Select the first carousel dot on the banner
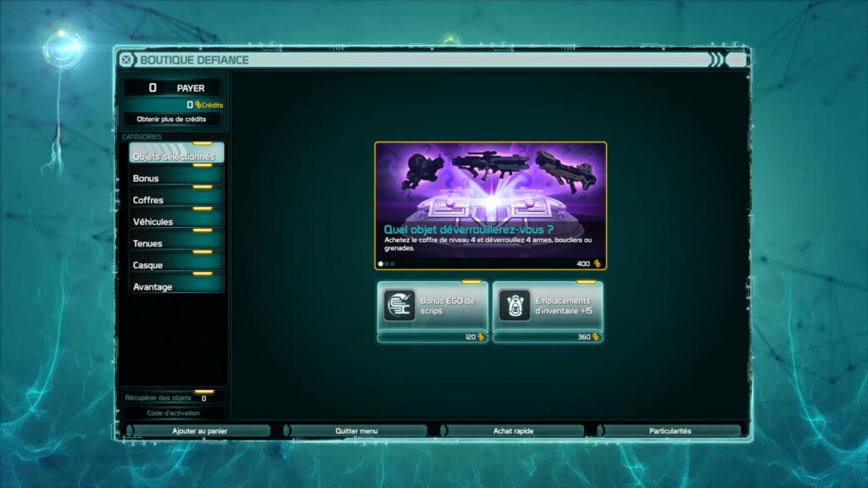The width and height of the screenshot is (868, 488). [x=381, y=264]
